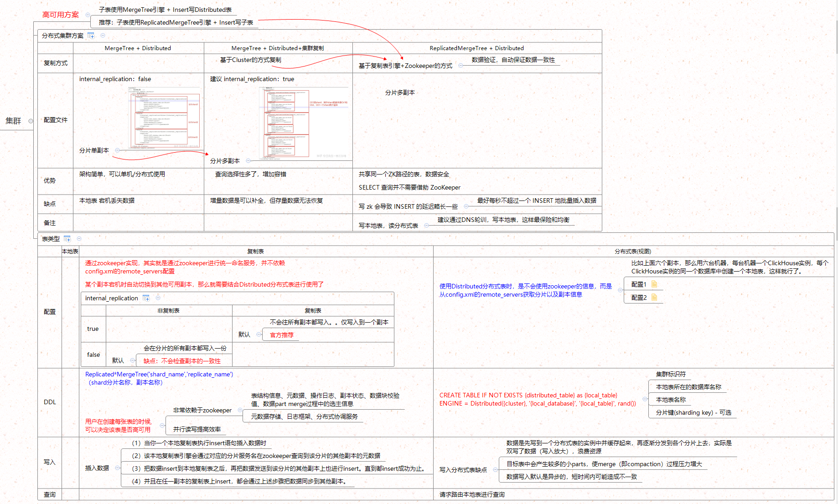
Task: Select 增量数据是可以补全，但存量数据无法恢复 cell
Action: pyautogui.click(x=266, y=201)
